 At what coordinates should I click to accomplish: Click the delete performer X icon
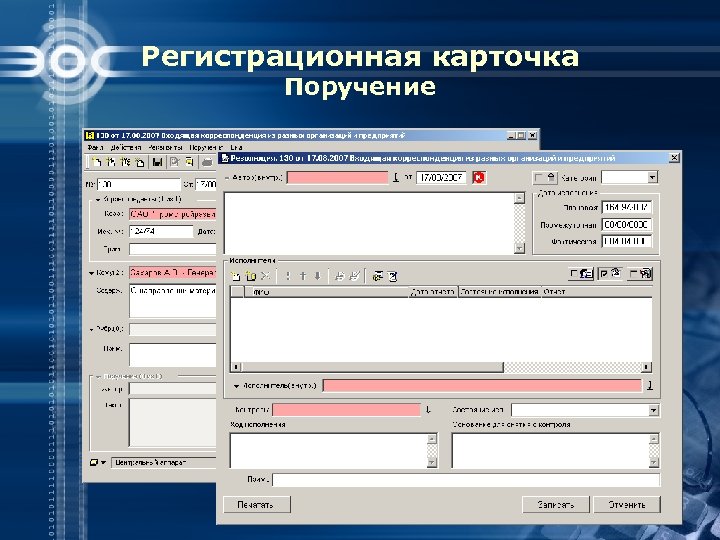[265, 276]
